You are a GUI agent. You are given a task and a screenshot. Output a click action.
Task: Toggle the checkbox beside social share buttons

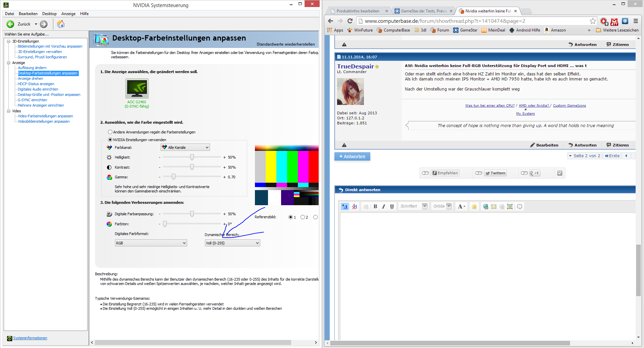click(560, 173)
